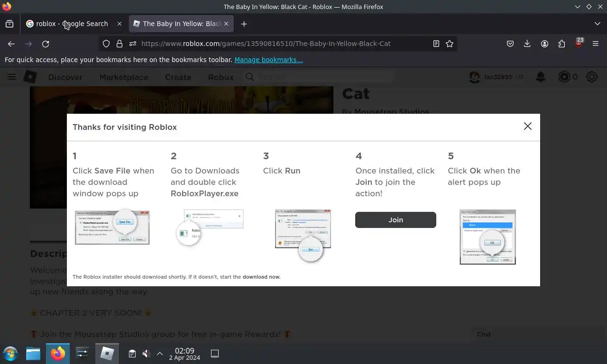
Task: Bookmark this page with the star
Action: pyautogui.click(x=450, y=44)
